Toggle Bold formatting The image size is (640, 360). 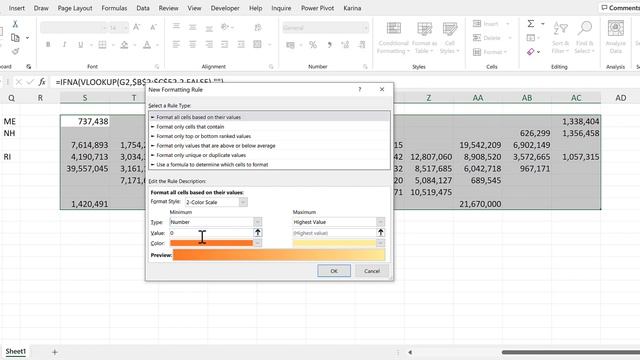coord(48,44)
